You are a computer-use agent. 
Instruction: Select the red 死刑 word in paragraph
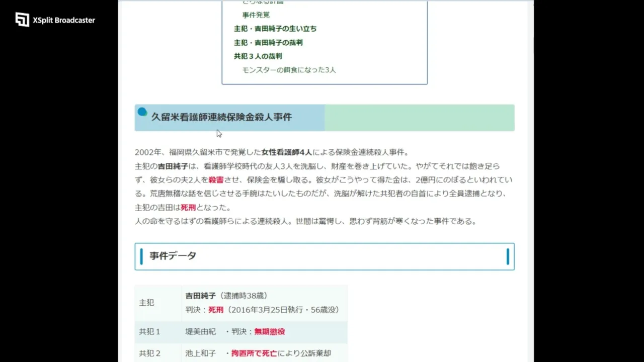[188, 207]
